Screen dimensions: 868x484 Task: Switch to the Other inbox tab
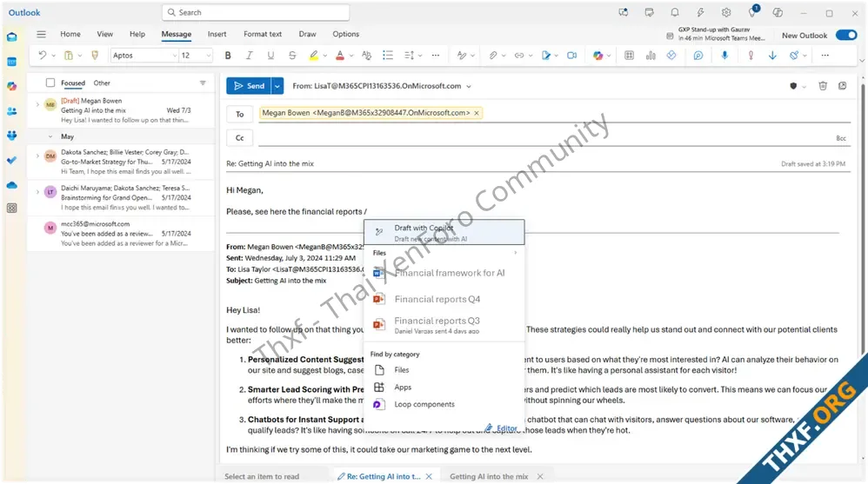coord(102,83)
